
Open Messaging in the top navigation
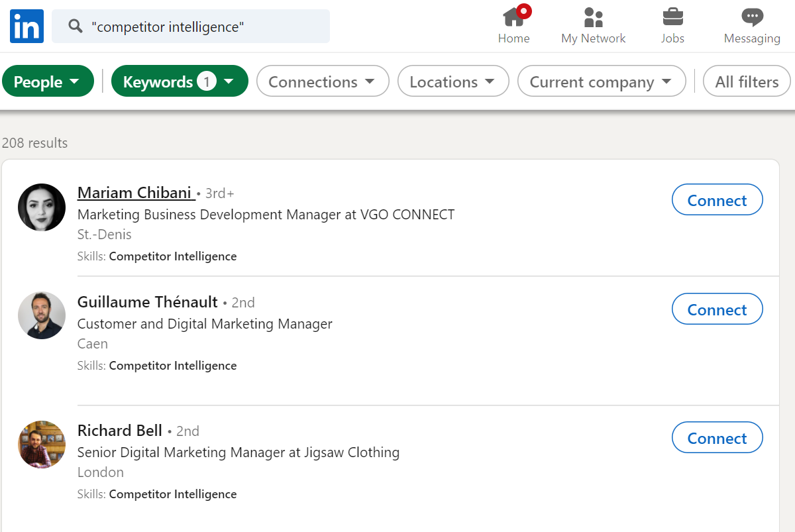[752, 25]
